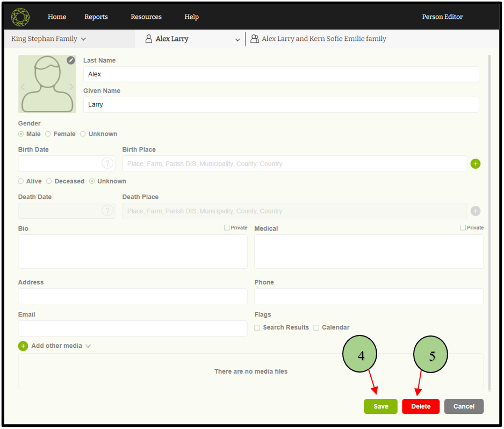Expand the Add other media chevron
Image resolution: width=504 pixels, height=429 pixels.
point(88,346)
